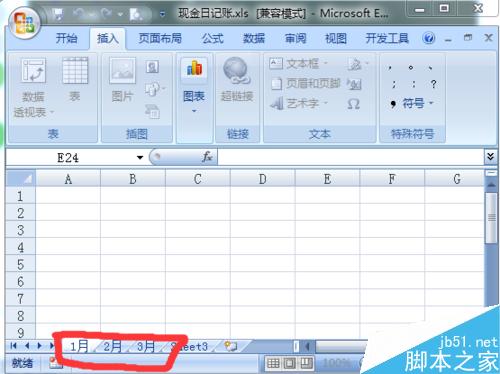Insert header and footer (页眉和页脚)

(x=305, y=84)
